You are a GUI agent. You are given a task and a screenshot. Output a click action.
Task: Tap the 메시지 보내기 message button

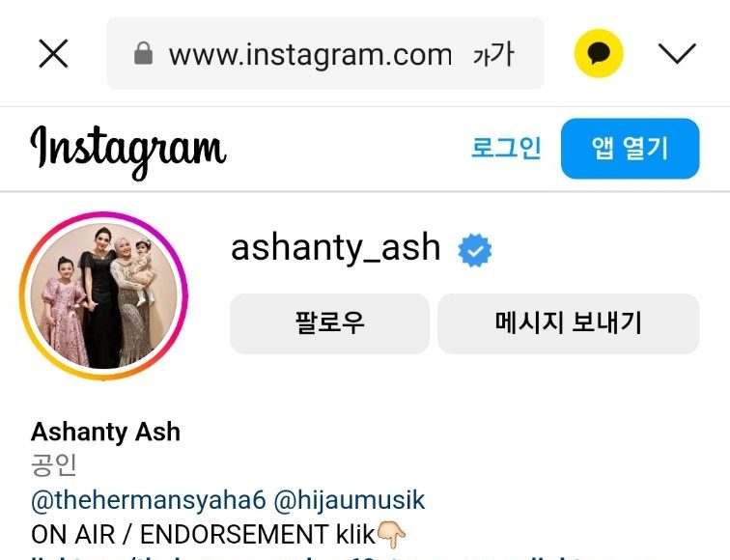click(x=569, y=323)
